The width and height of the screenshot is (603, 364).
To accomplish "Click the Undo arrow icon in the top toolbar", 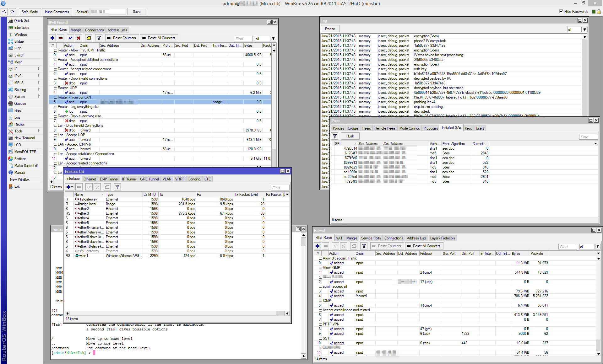I will click(x=4, y=12).
